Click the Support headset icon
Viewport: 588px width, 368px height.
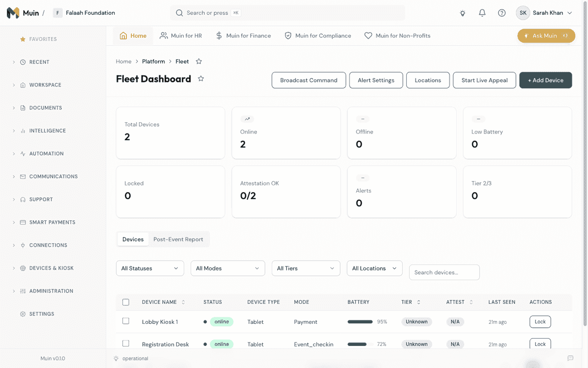[23, 200]
